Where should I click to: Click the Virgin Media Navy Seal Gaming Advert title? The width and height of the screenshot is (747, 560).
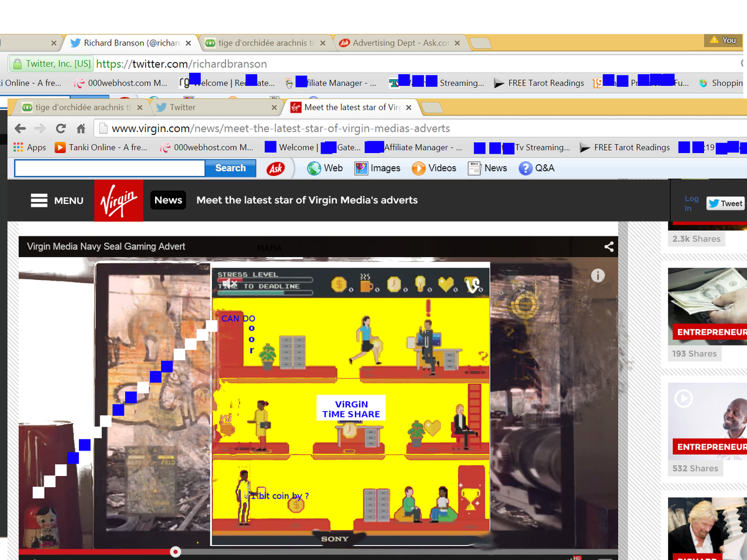pos(106,246)
